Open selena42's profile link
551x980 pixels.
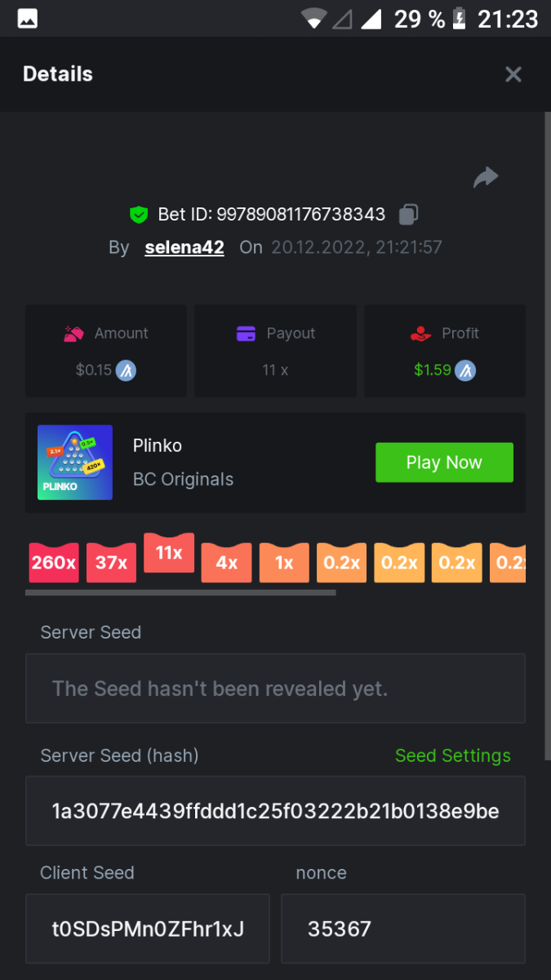click(184, 247)
